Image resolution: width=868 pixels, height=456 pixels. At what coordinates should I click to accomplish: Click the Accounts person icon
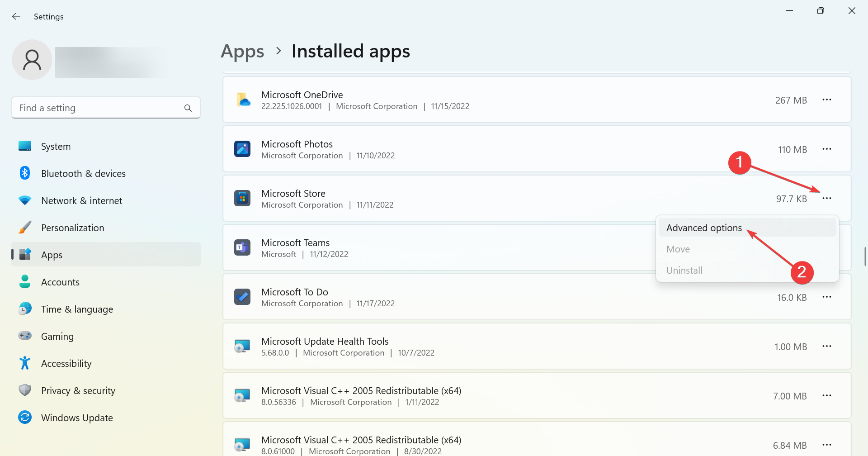pyautogui.click(x=25, y=281)
